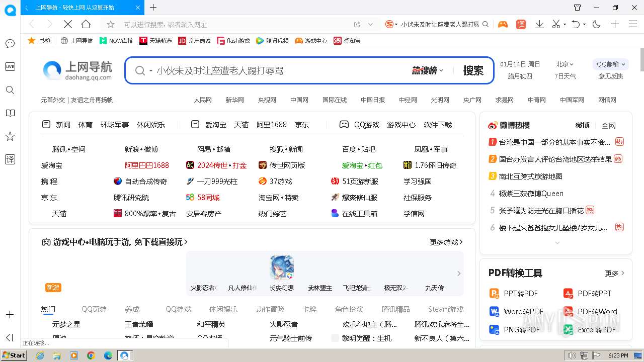The image size is (644, 362).
Task: Add a sidebar app with the plus icon
Action: click(10, 314)
